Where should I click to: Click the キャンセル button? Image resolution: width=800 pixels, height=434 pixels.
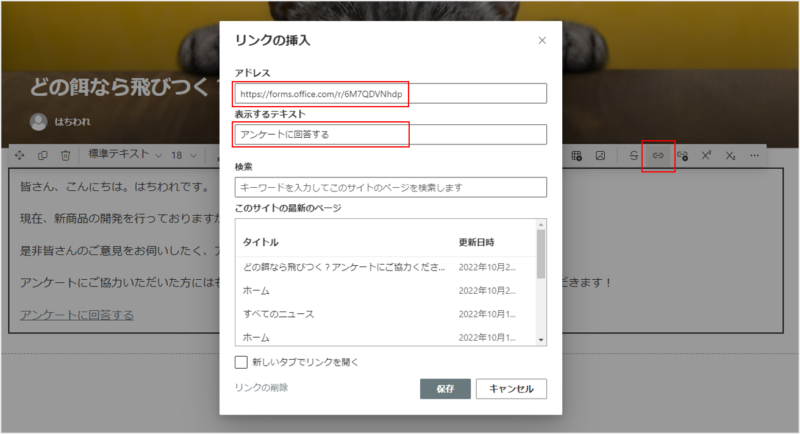point(511,389)
